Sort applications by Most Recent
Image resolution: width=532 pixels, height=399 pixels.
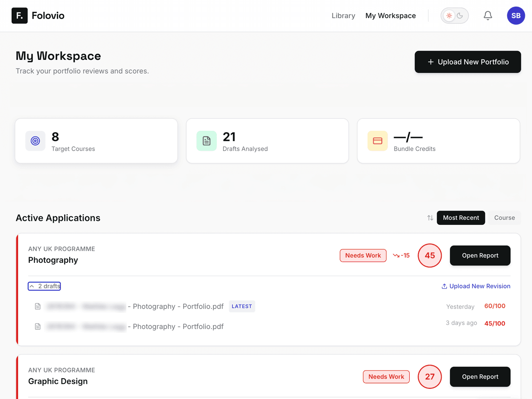(461, 218)
